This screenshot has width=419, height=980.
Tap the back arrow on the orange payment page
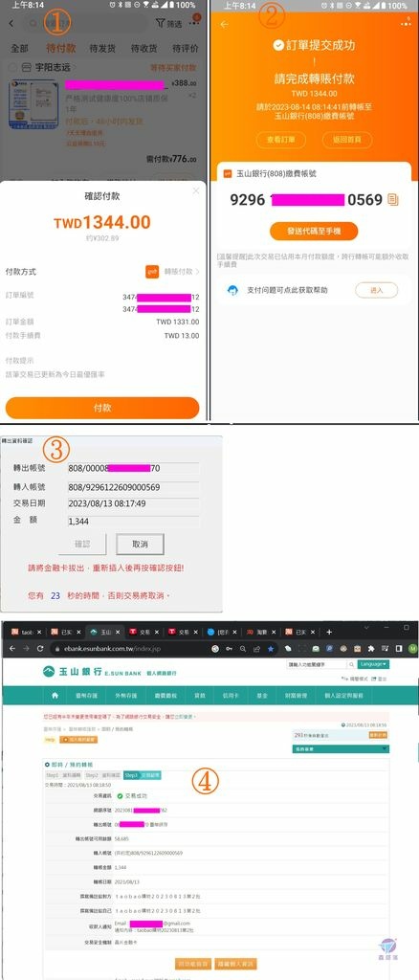pos(225,24)
